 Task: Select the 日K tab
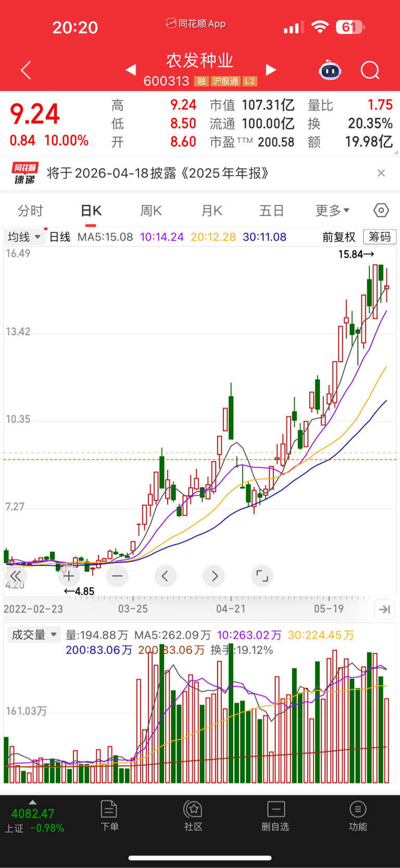pyautogui.click(x=91, y=211)
